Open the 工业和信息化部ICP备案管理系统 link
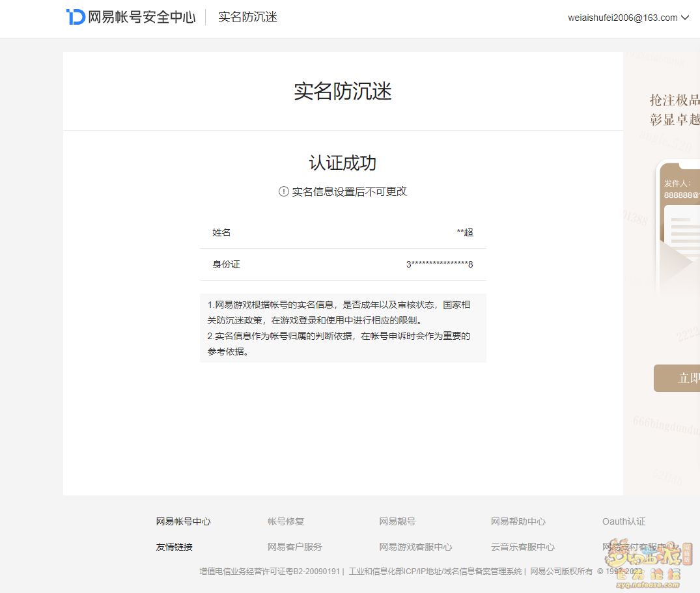 (435, 571)
